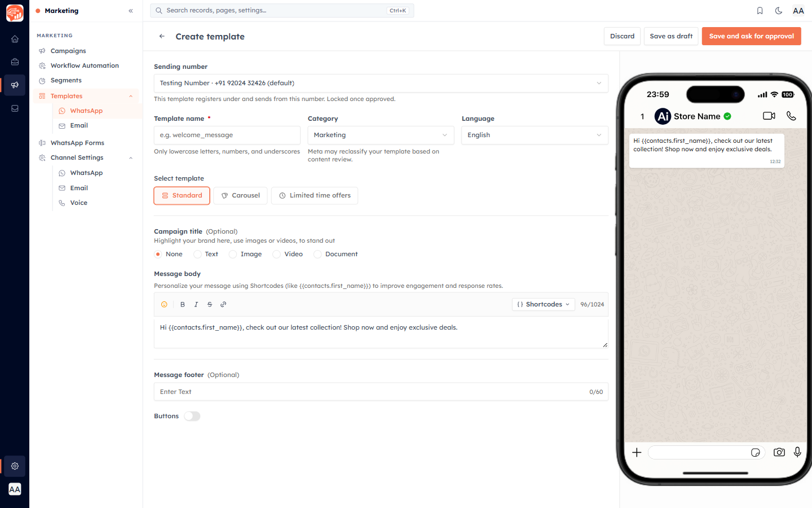The width and height of the screenshot is (812, 508).
Task: Tap the plus icon in phone preview
Action: 637,452
